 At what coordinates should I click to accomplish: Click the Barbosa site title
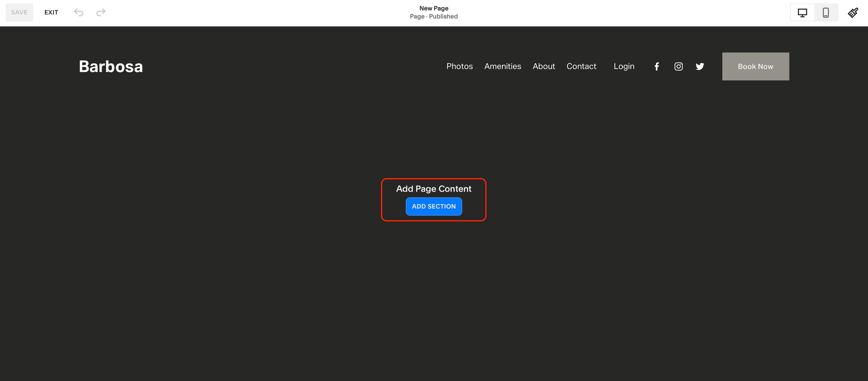point(111,67)
